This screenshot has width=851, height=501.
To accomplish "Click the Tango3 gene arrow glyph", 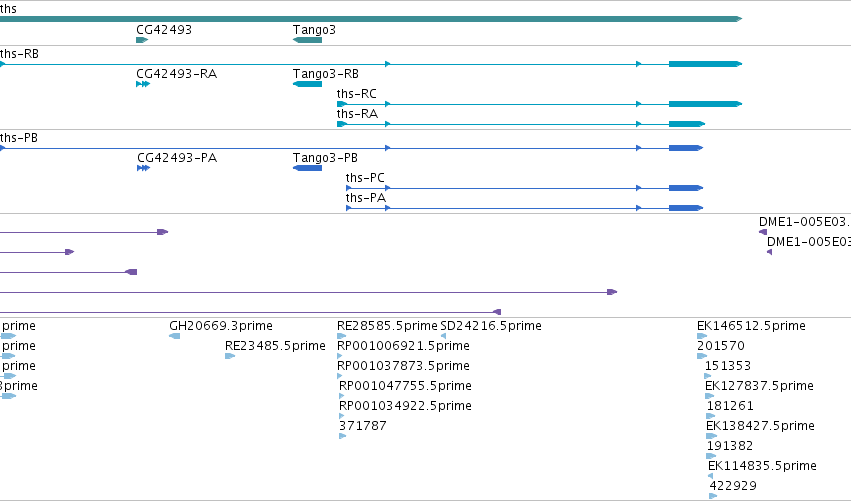I will click(x=307, y=40).
